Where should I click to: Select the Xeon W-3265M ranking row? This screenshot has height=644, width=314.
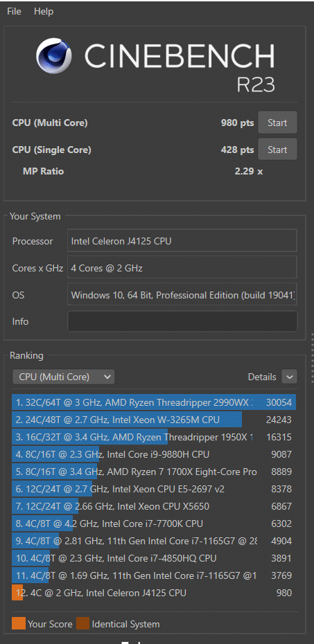pyautogui.click(x=154, y=420)
